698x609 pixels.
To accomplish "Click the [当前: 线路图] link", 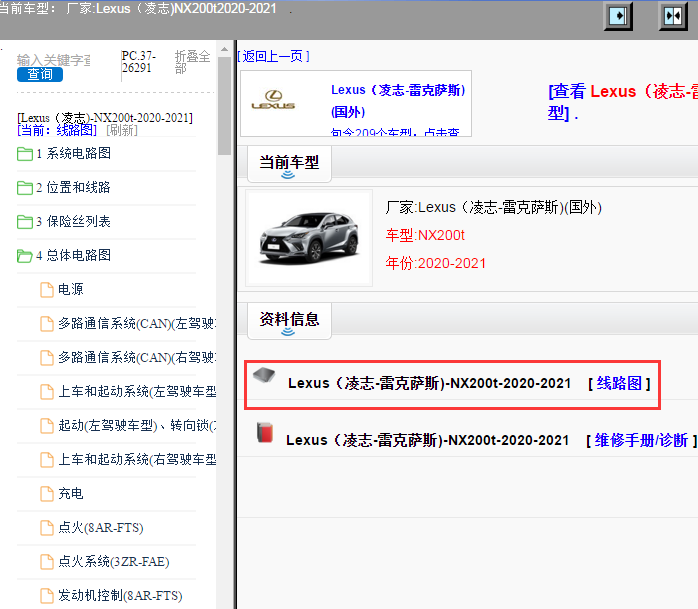I will point(57,130).
